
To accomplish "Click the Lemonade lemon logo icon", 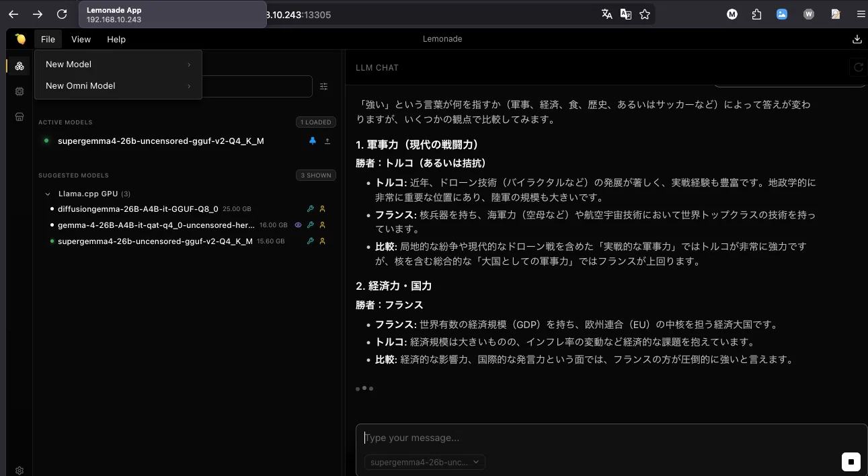I will pos(20,39).
